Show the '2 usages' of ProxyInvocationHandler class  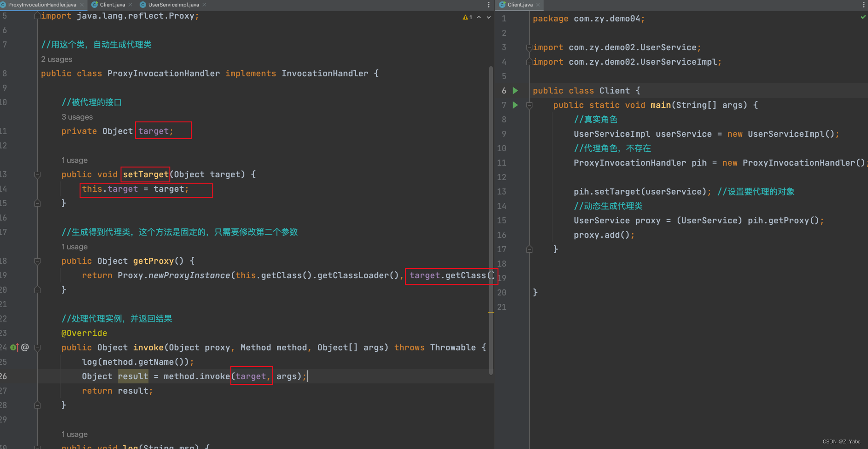(x=56, y=59)
